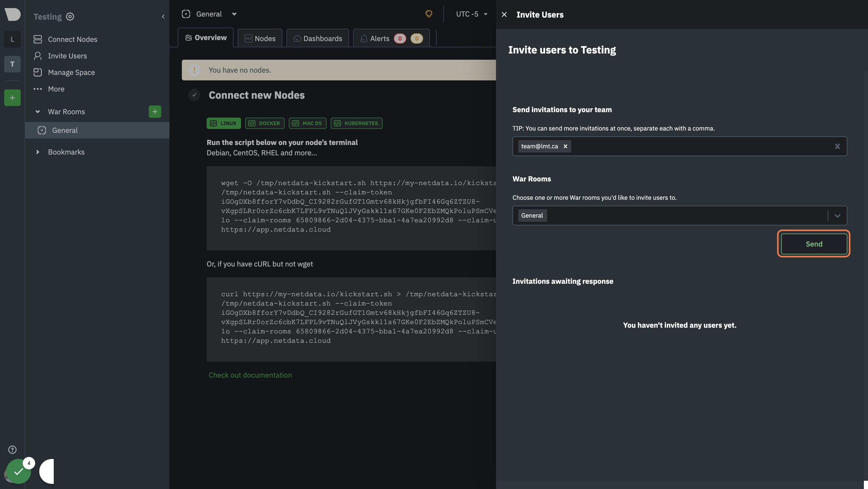868x489 pixels.
Task: Open Testing space settings gear
Action: click(x=70, y=17)
